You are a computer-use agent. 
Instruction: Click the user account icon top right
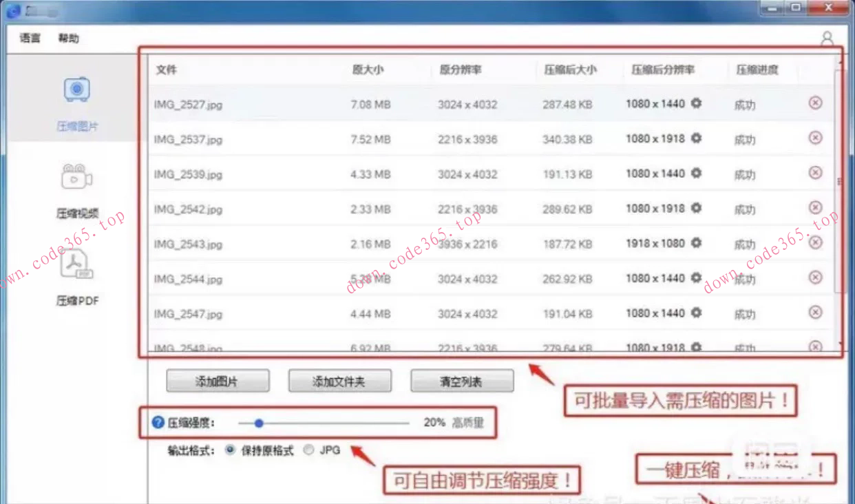(826, 39)
